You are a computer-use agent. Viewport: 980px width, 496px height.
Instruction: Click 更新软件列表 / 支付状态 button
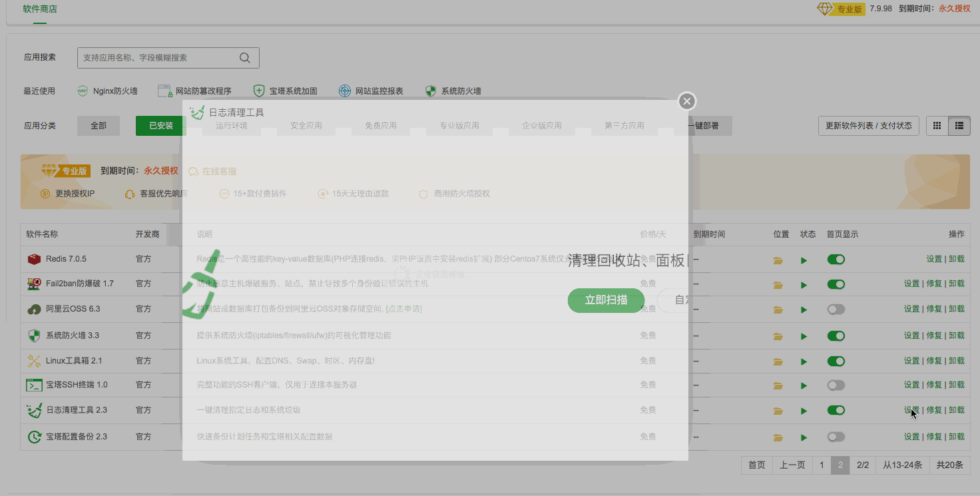click(x=869, y=126)
